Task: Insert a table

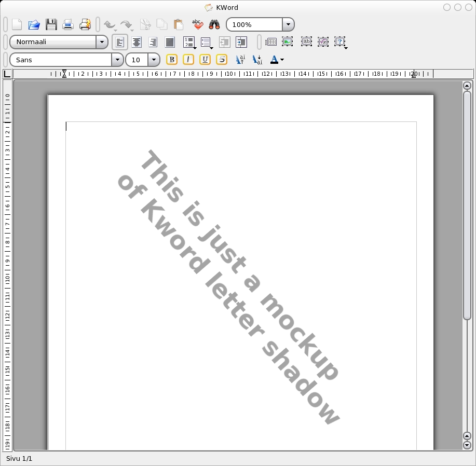Action: coord(271,42)
